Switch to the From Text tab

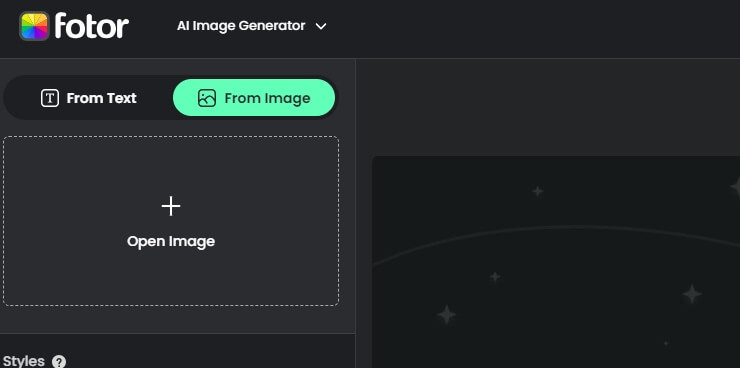[x=89, y=98]
